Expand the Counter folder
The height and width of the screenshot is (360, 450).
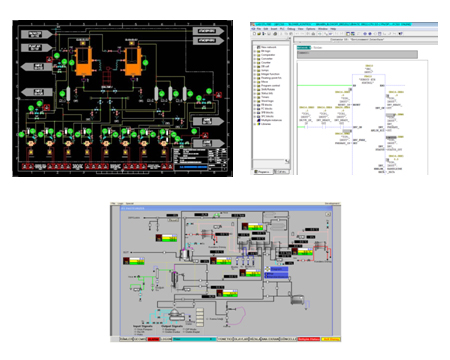[x=254, y=62]
